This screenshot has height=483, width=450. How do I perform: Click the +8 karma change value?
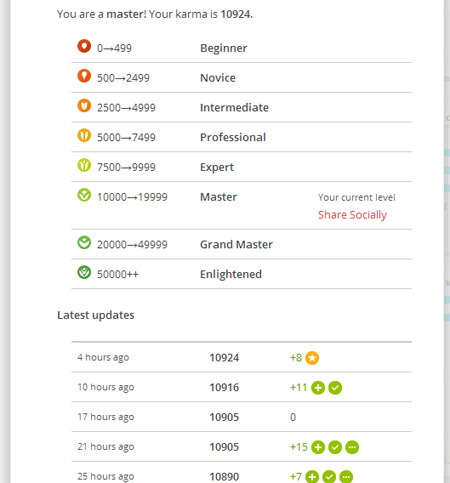click(x=296, y=358)
